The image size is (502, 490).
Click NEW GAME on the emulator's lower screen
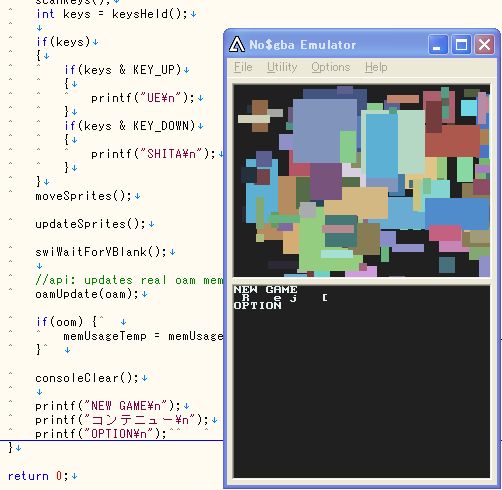pyautogui.click(x=265, y=289)
